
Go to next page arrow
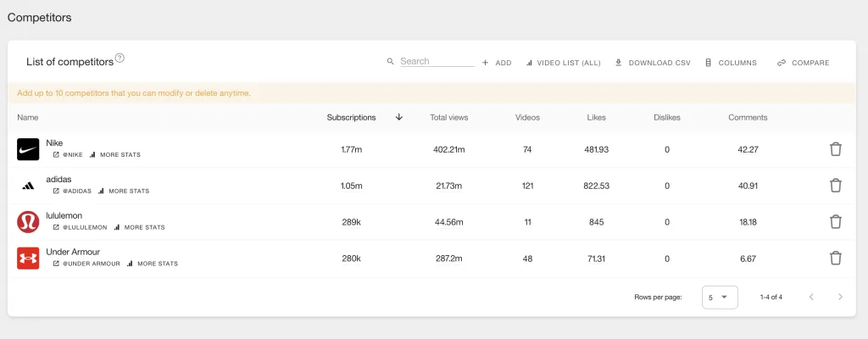click(839, 297)
